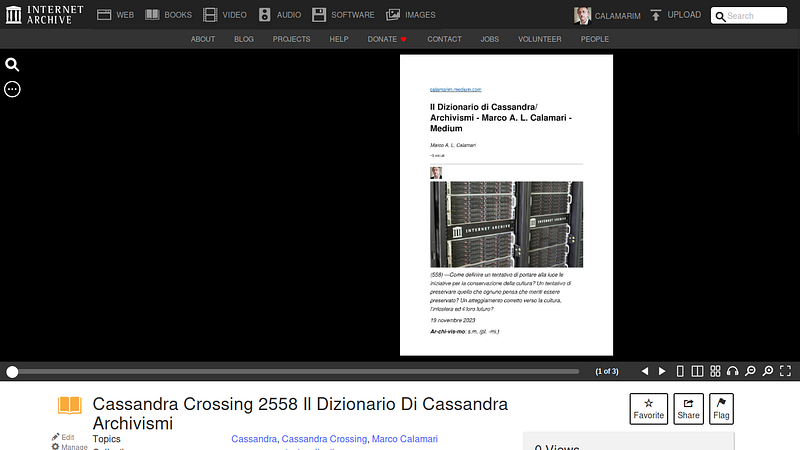Click the page counter text (1 of 3)
This screenshot has height=450, width=800.
(607, 371)
